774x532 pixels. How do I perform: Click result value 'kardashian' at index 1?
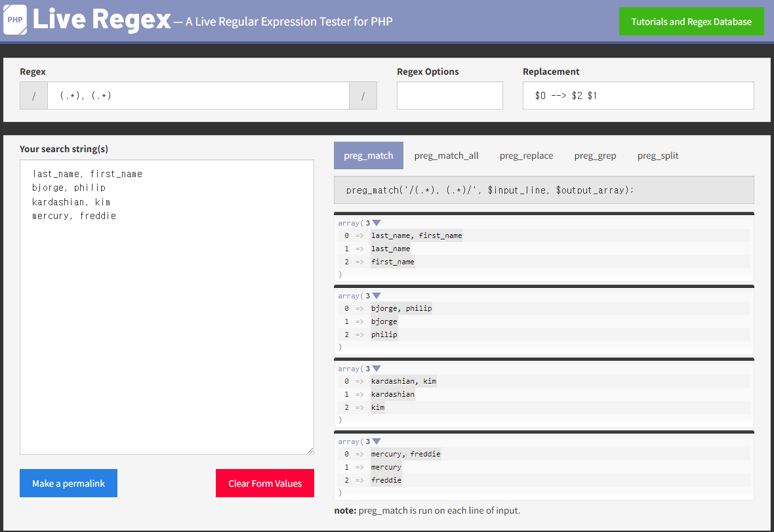pyautogui.click(x=393, y=394)
